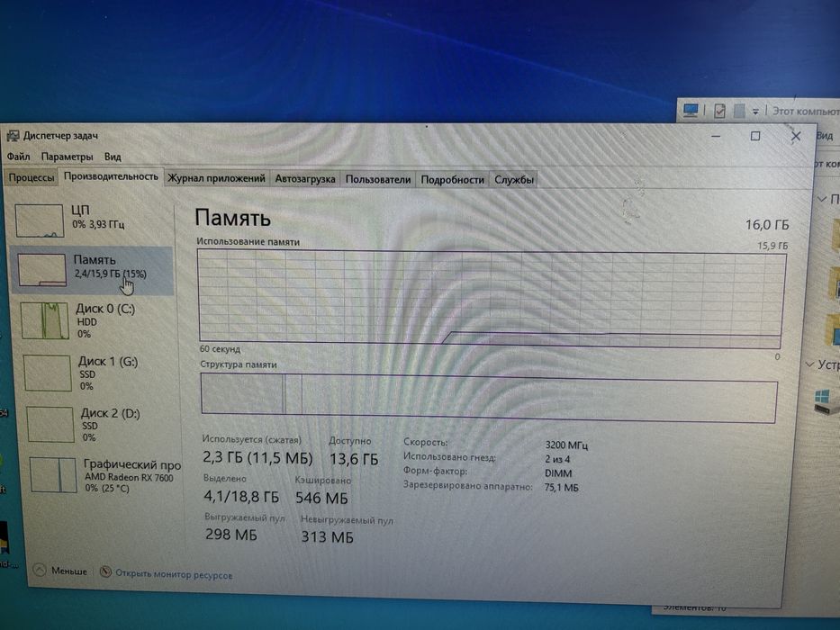Select the Диск 2 (D:) graph thumbnail
The height and width of the screenshot is (630, 840).
coord(50,424)
